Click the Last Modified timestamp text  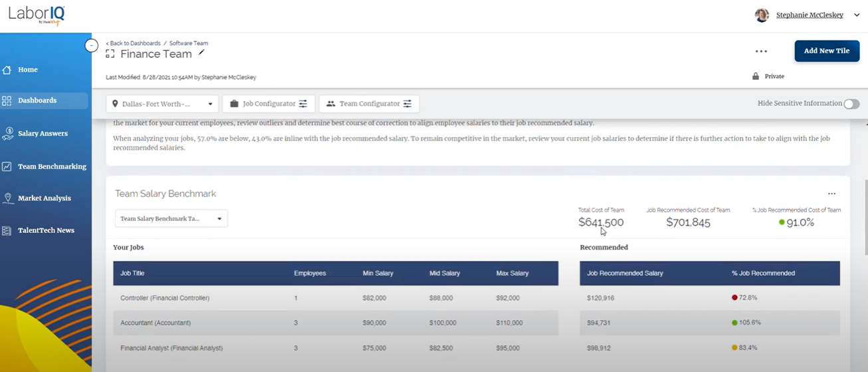[x=181, y=77]
